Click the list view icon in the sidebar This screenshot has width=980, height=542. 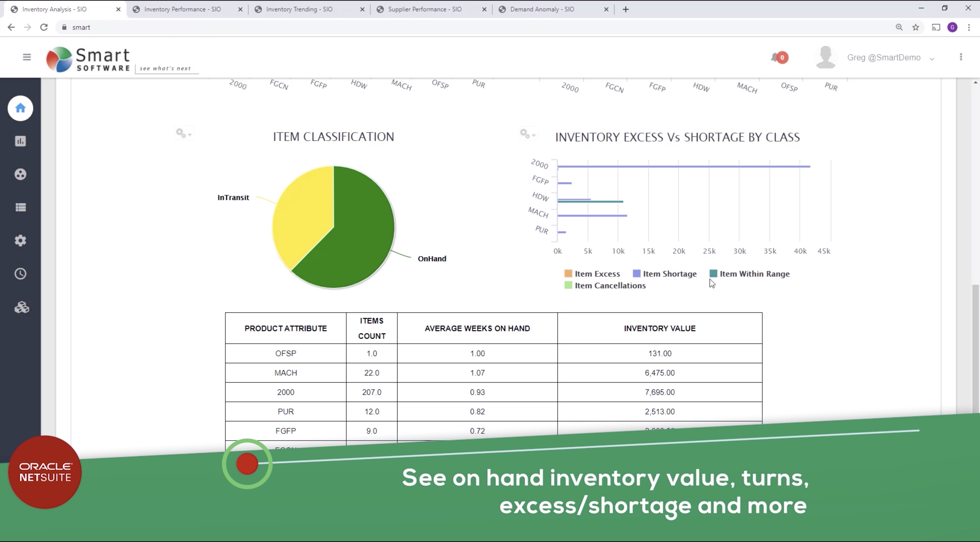click(20, 207)
